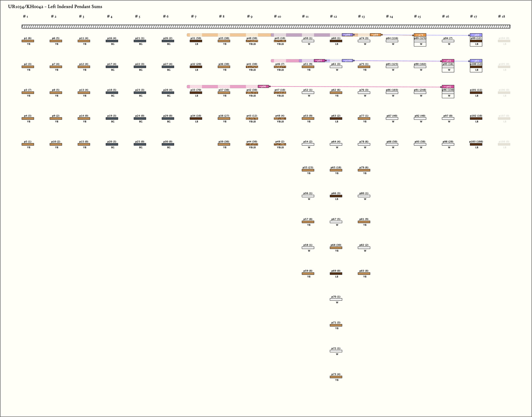Select pendant p31 (50) dark brown swatch
Image resolution: width=532 pixels, height=417 pixels.
[x=196, y=41]
